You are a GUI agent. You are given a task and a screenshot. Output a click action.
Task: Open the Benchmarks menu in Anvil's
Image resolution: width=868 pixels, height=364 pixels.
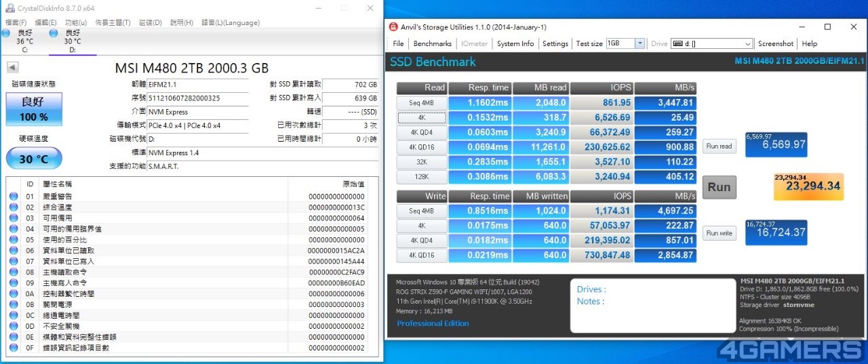[432, 43]
